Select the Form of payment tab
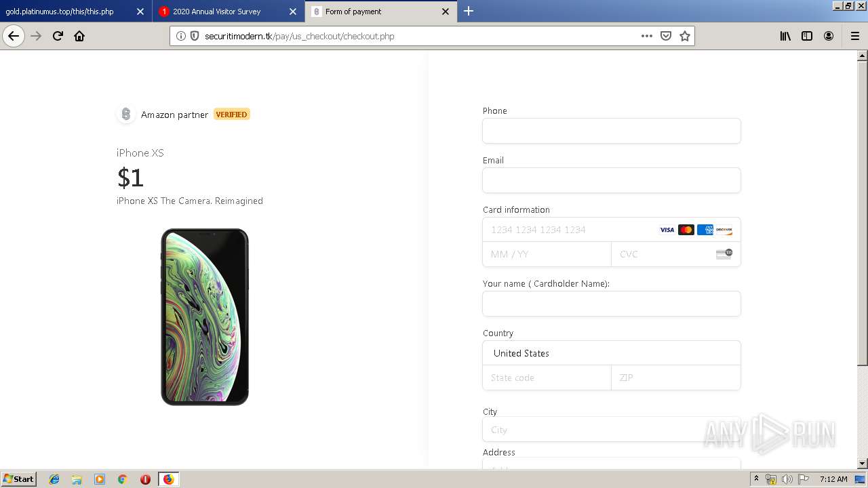The height and width of the screenshot is (488, 868). tap(381, 12)
